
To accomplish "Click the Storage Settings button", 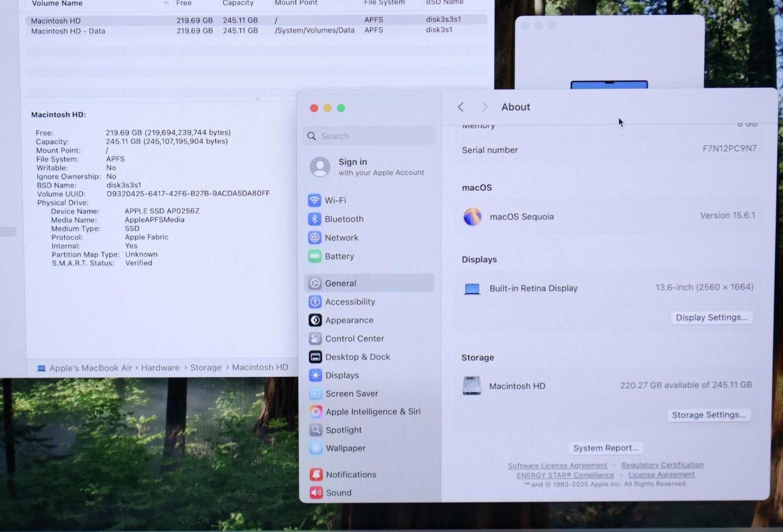I will pos(708,415).
